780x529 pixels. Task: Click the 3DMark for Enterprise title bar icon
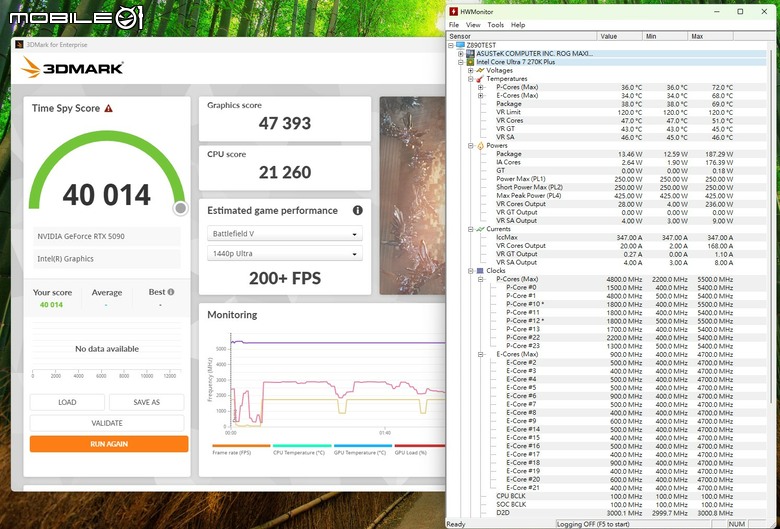[x=19, y=45]
